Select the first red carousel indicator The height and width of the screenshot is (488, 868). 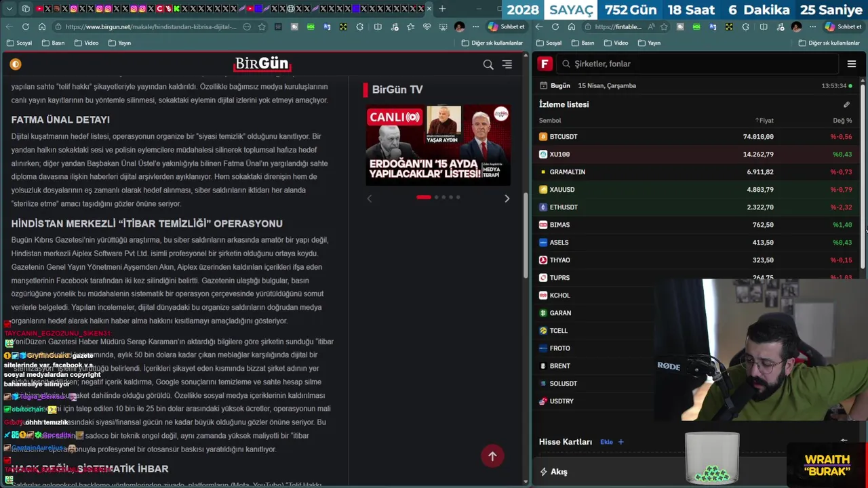[424, 197]
